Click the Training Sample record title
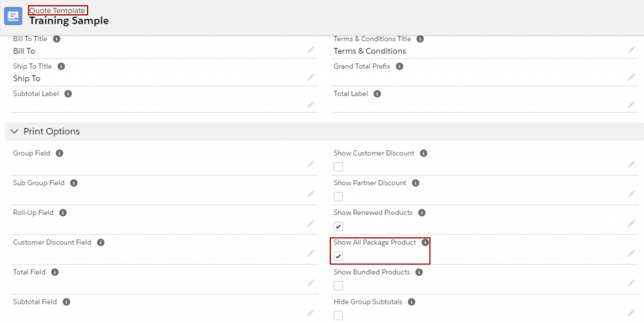Image resolution: width=644 pixels, height=323 pixels. pos(69,21)
